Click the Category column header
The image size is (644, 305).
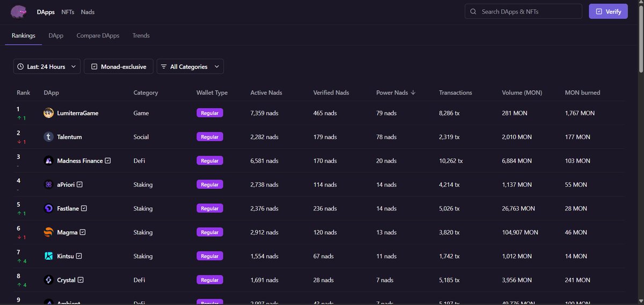point(145,92)
